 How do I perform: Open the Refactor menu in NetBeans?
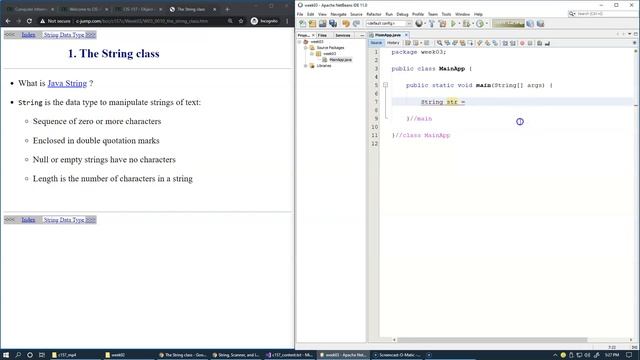pos(373,14)
